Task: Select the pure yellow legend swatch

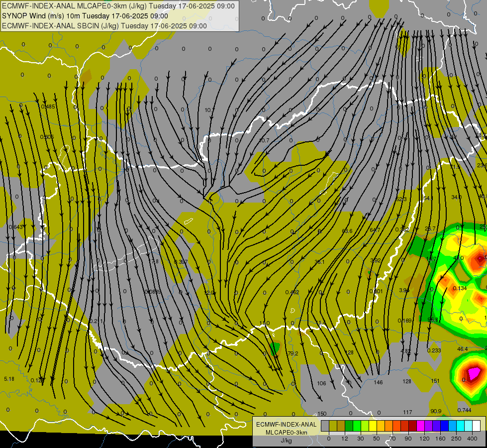Action: (x=373, y=426)
